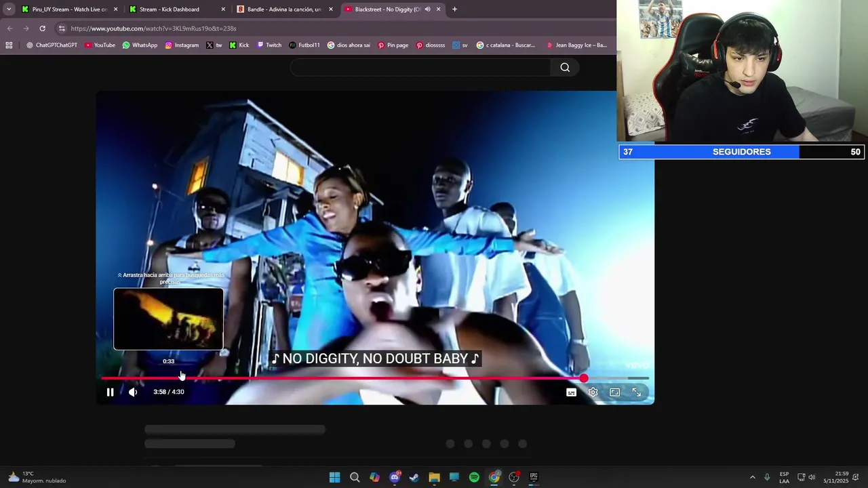
Task: Close the Blackstreet No Diggity tab
Action: [438, 9]
